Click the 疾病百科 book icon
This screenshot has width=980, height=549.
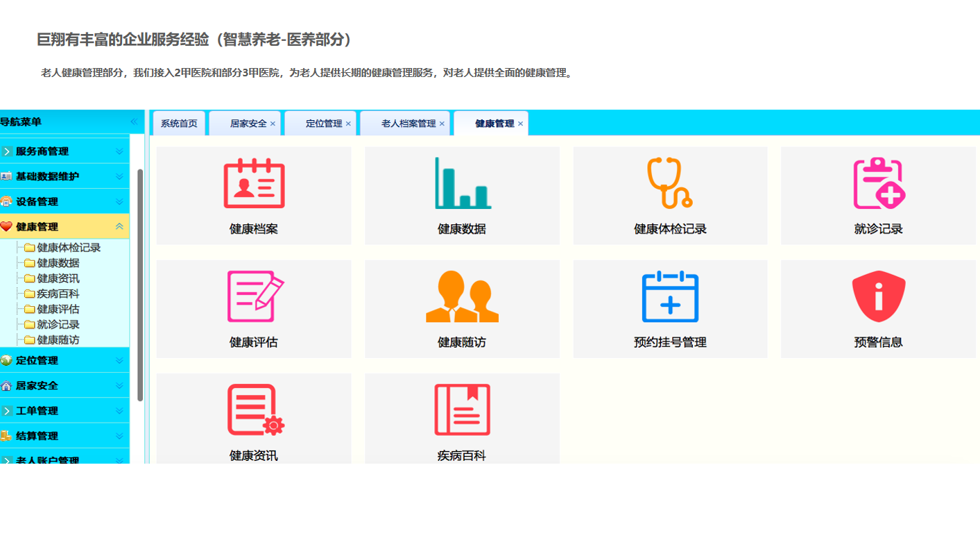(x=462, y=410)
